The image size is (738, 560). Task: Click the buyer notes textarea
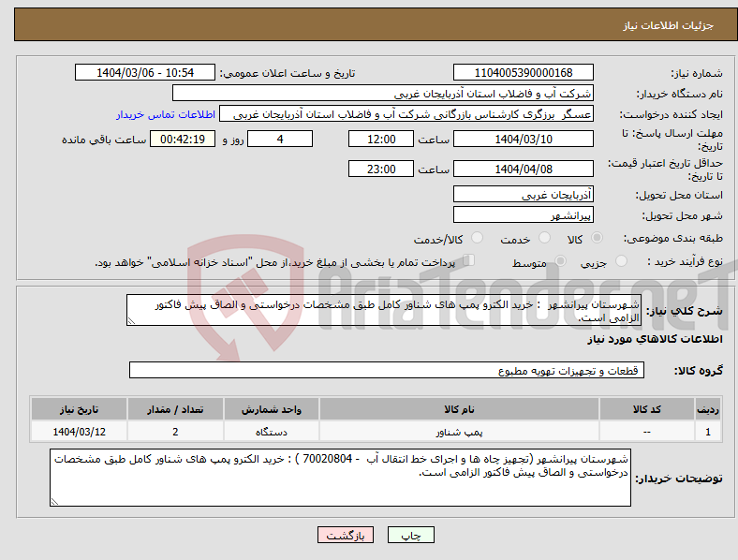(340, 478)
